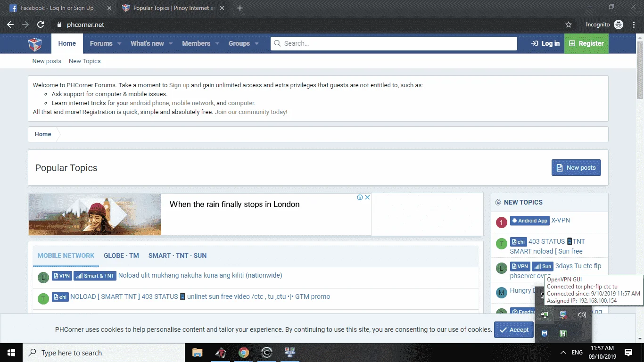This screenshot has width=644, height=362.
Task: Click the Malwarebytes blue M tray icon
Action: (545, 333)
